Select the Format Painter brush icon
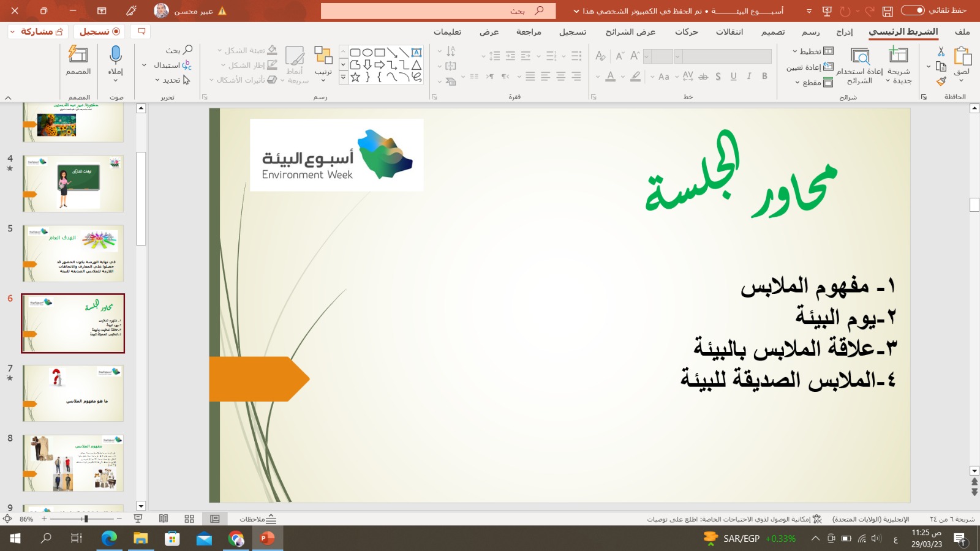The width and height of the screenshot is (980, 551). [x=941, y=81]
